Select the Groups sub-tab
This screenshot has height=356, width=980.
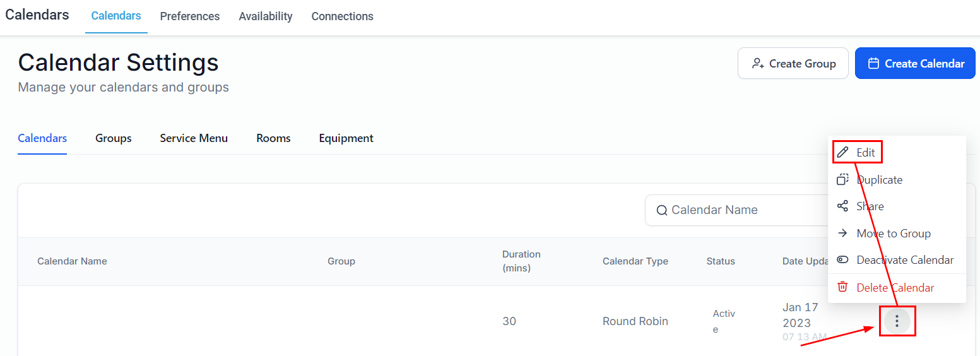[114, 138]
